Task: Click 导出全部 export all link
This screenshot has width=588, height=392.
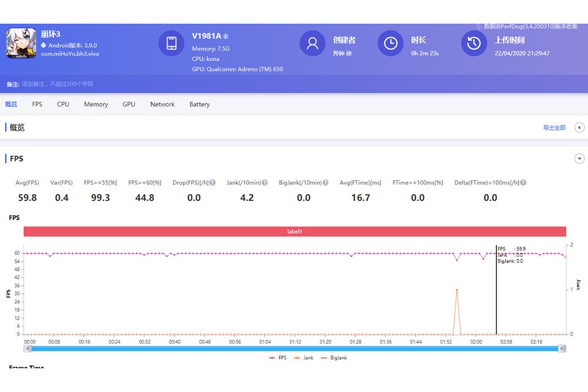Action: point(554,128)
